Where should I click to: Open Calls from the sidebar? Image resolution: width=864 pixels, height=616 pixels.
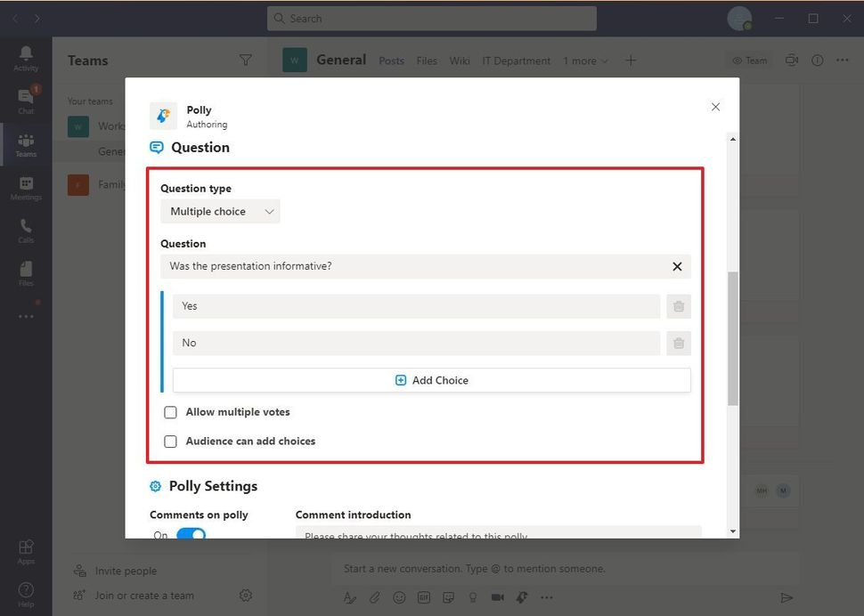26,229
